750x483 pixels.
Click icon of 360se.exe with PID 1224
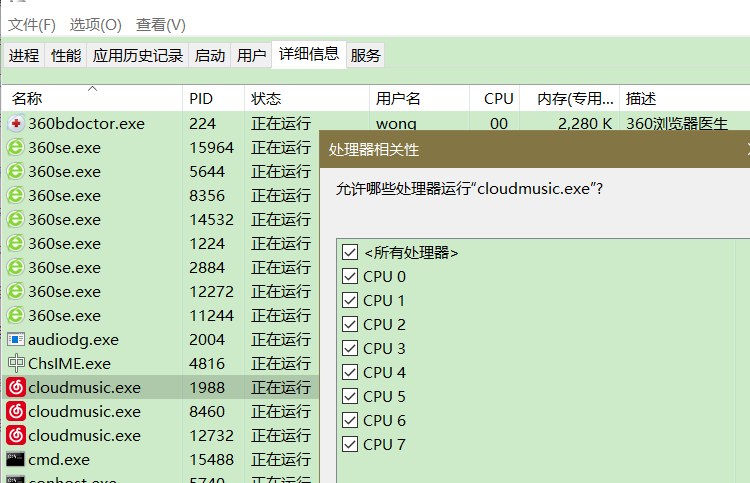click(x=16, y=243)
